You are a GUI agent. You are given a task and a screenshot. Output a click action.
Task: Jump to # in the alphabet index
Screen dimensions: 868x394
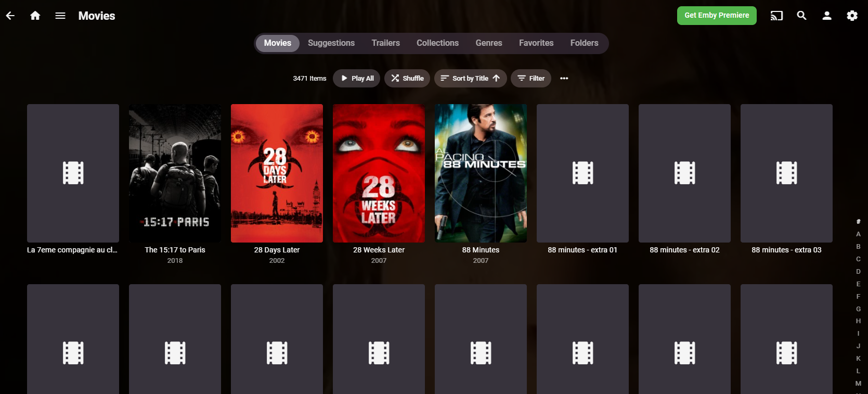(858, 222)
